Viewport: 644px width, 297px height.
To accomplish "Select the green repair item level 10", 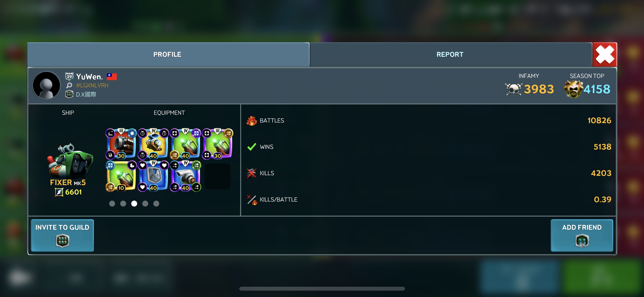I will coord(121,176).
